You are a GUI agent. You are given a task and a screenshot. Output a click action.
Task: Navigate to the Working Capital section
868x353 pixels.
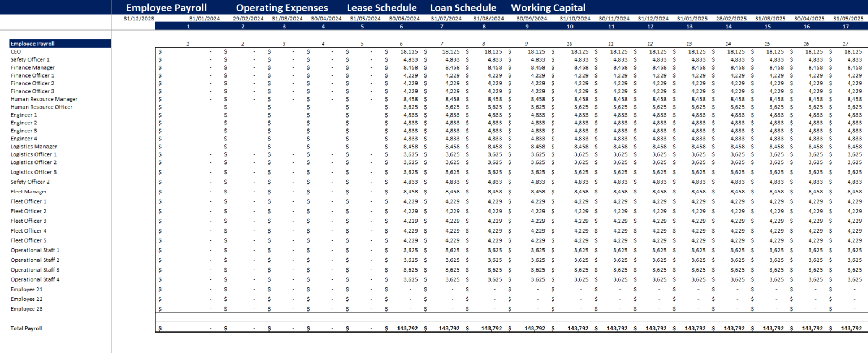pyautogui.click(x=548, y=7)
